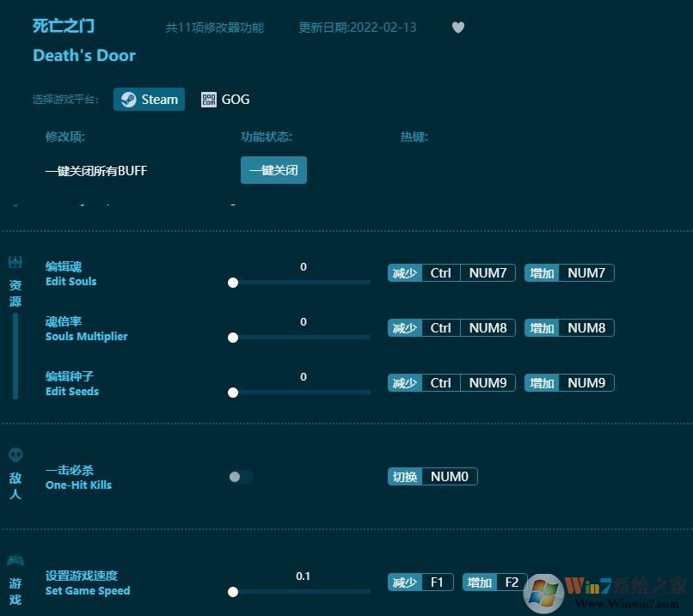Click 减少 hotkey button for Edit Souls
Image resolution: width=693 pixels, height=616 pixels.
(405, 273)
